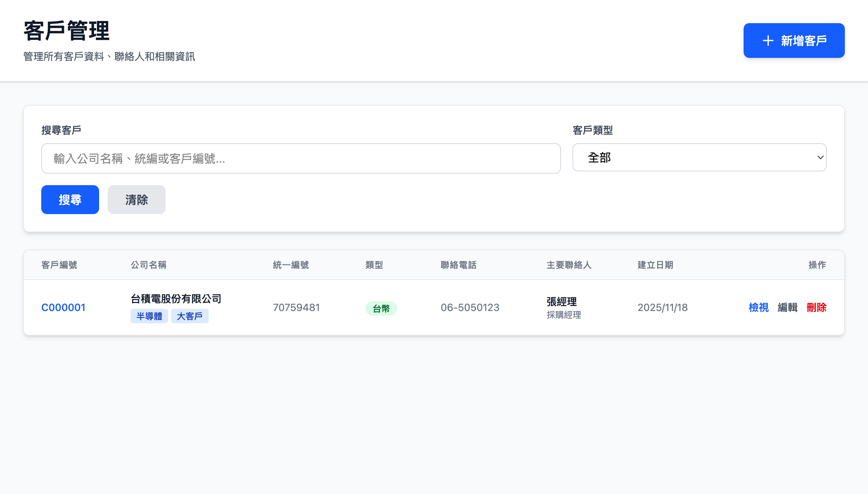Click the 新增客戶 button
The image size is (868, 494).
coord(794,41)
